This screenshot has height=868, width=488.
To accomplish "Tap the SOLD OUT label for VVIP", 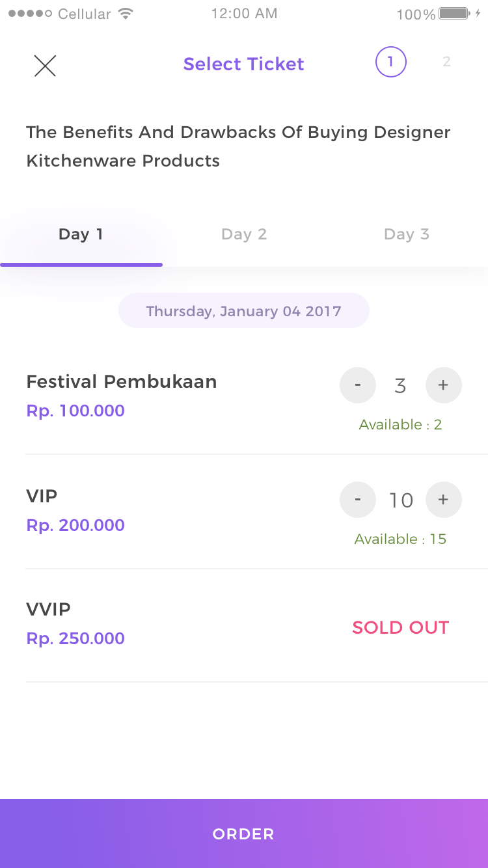I will tap(400, 628).
